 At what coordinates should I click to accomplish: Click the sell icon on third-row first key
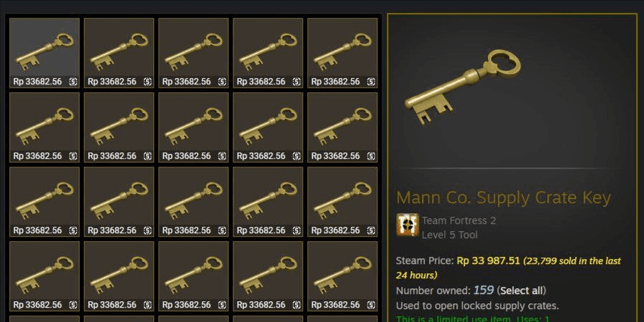pos(73,230)
